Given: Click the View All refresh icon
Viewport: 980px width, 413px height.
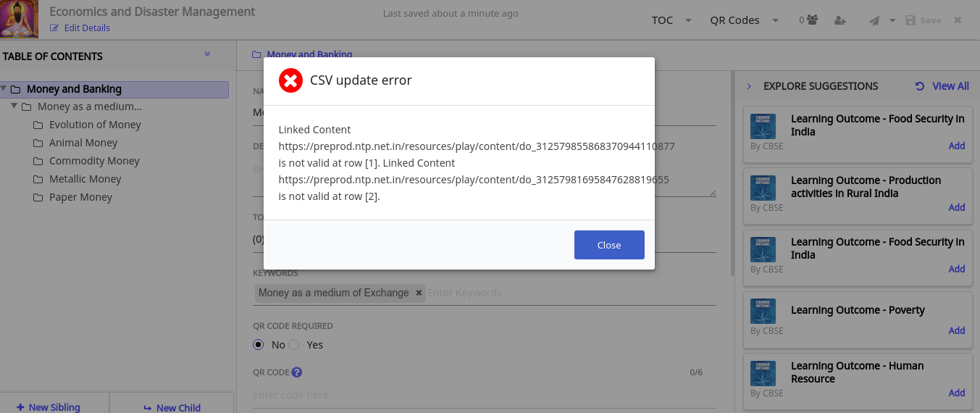Looking at the screenshot, I should pyautogui.click(x=920, y=86).
